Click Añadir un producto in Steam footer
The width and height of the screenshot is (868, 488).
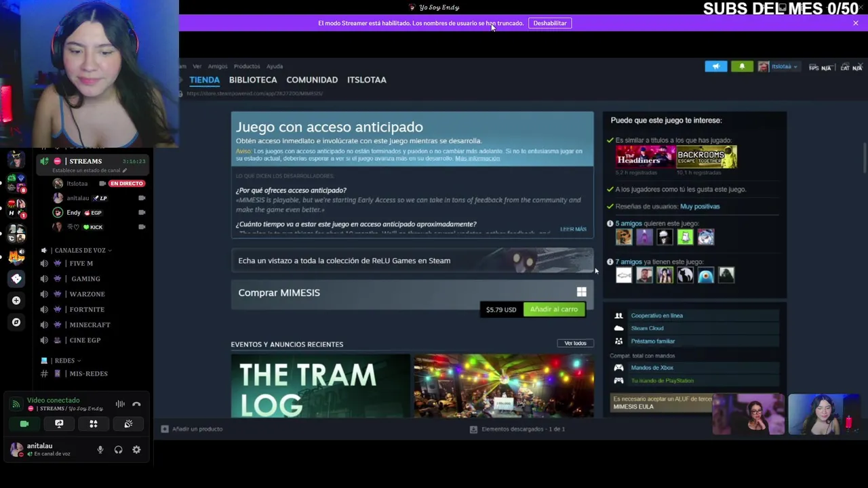pos(192,429)
